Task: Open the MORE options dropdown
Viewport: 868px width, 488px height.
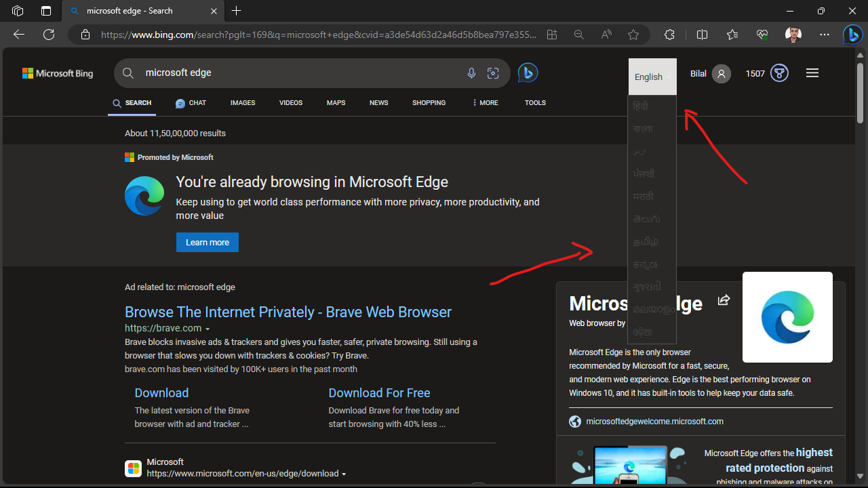Action: (484, 102)
